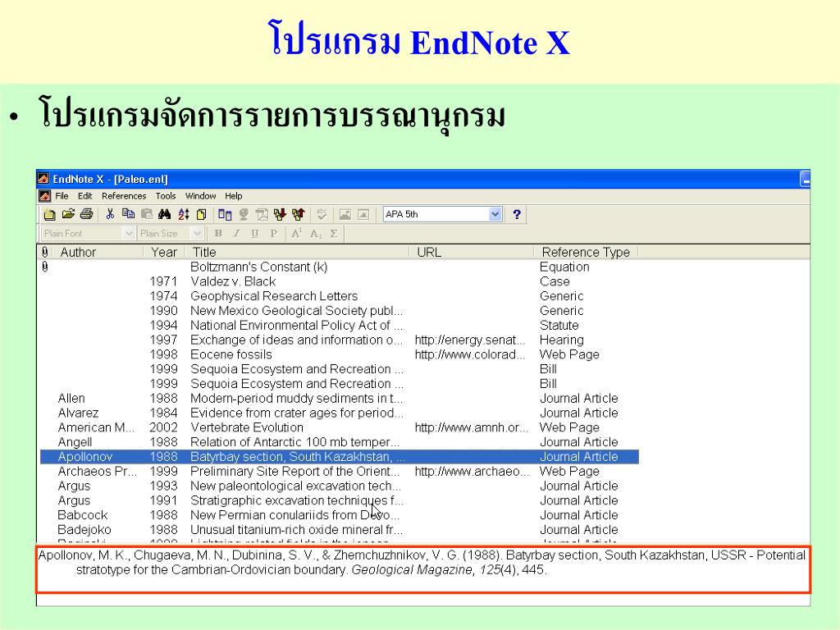Viewport: 840px width, 630px height.
Task: Click the Open PDF link icon
Action: point(262,214)
